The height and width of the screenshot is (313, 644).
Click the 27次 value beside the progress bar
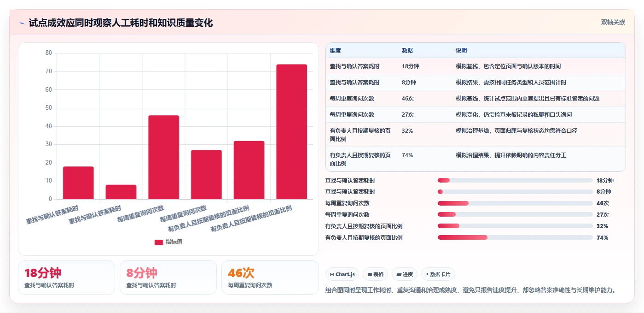(x=603, y=215)
